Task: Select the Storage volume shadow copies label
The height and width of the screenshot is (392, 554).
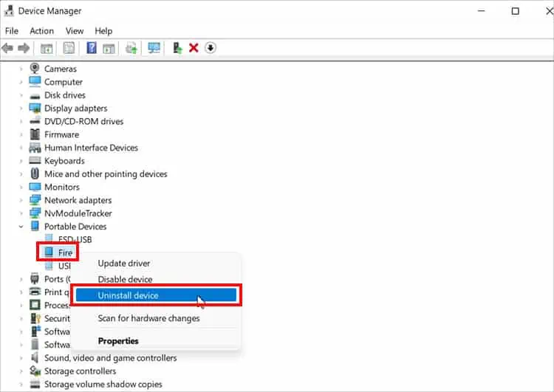Action: 103,384
